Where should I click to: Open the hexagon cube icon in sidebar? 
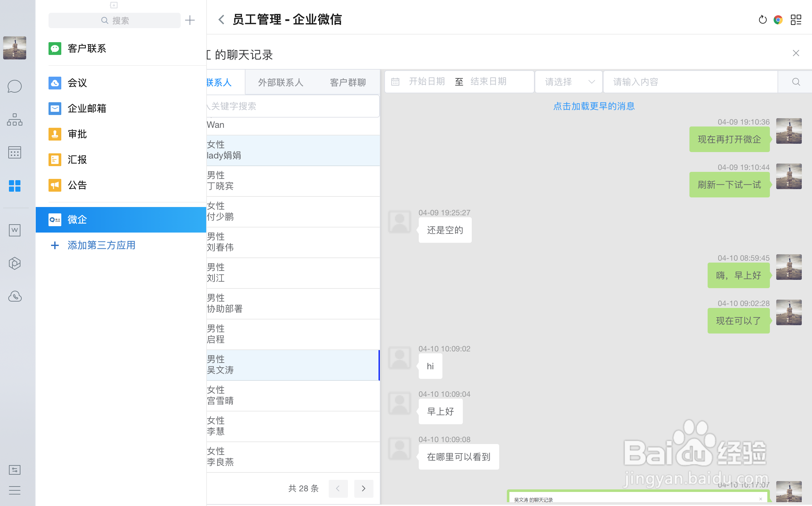[14, 263]
